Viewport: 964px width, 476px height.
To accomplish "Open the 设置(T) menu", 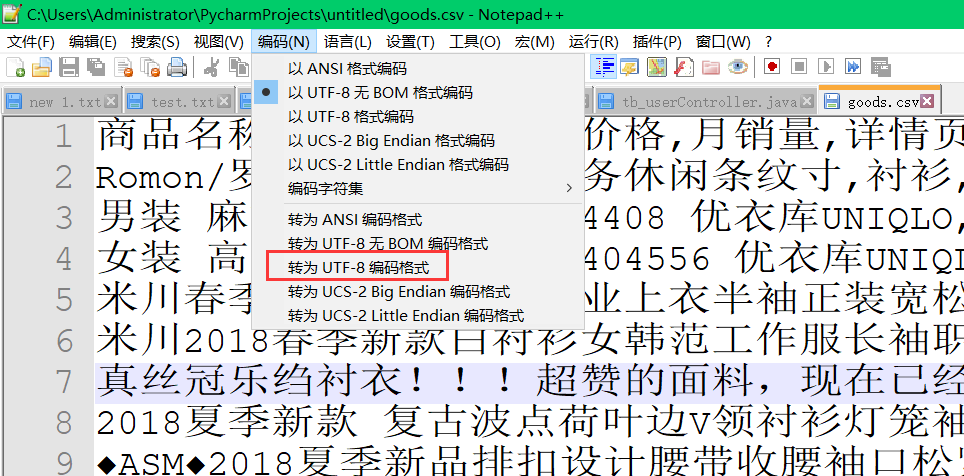I will (410, 41).
